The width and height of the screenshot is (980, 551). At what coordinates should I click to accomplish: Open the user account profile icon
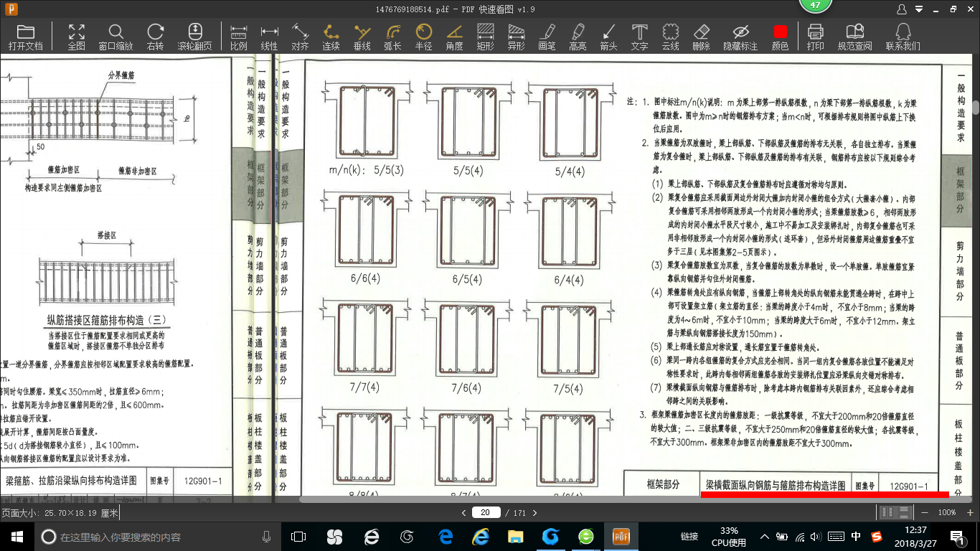pyautogui.click(x=902, y=9)
